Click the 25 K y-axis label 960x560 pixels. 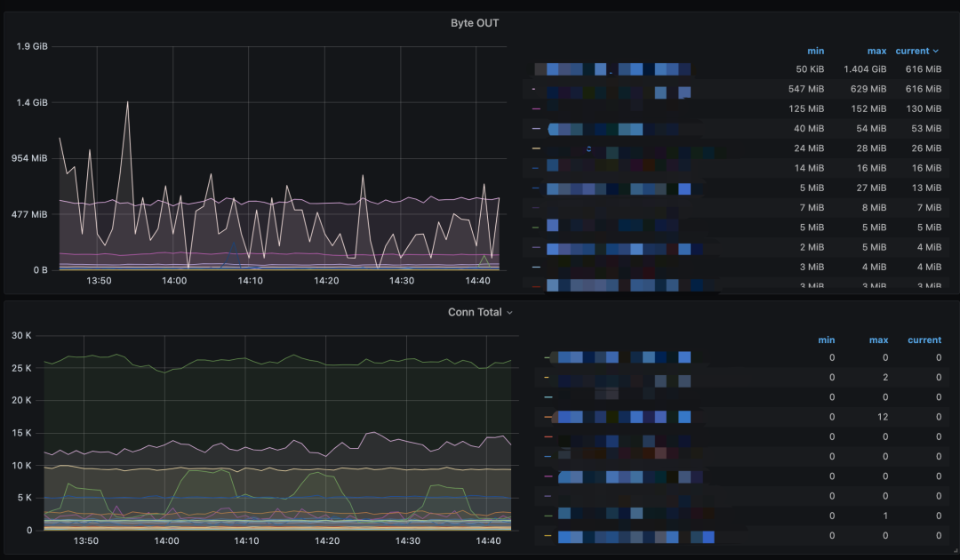pos(21,368)
